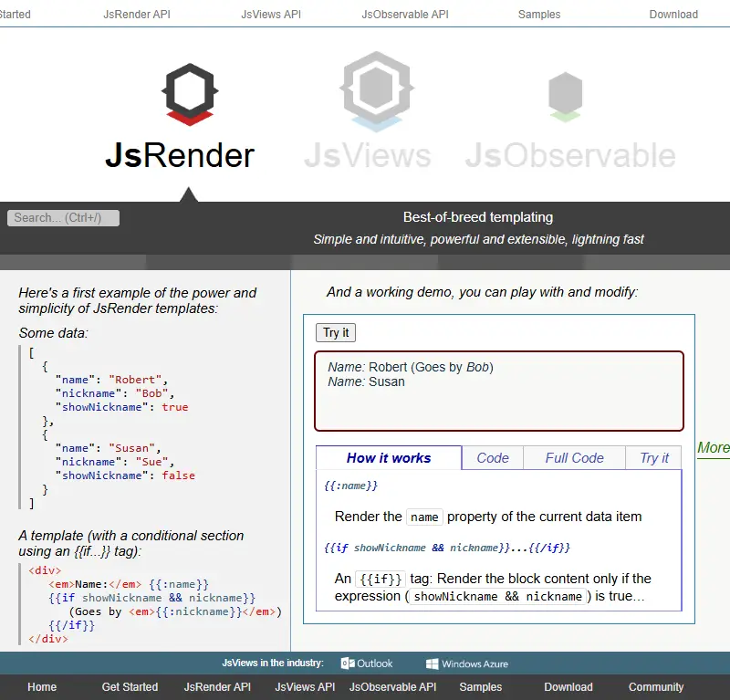This screenshot has width=730, height=700.
Task: Click the Windows Azure logo
Action: pyautogui.click(x=467, y=663)
